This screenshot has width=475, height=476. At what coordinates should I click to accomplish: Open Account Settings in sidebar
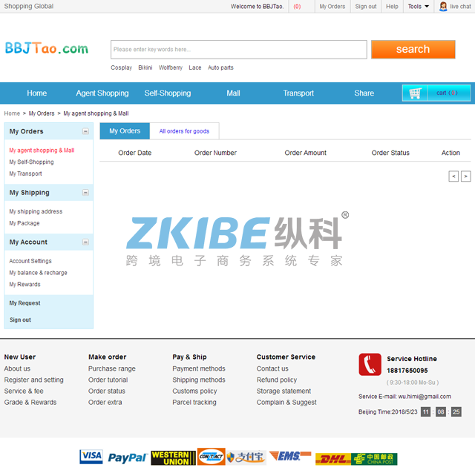point(30,261)
